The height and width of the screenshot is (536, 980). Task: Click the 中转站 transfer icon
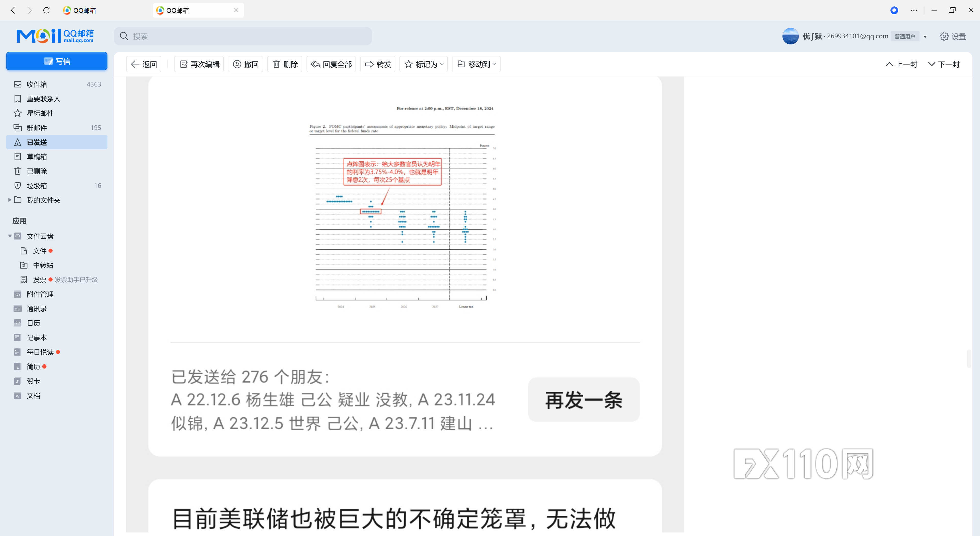pos(23,265)
